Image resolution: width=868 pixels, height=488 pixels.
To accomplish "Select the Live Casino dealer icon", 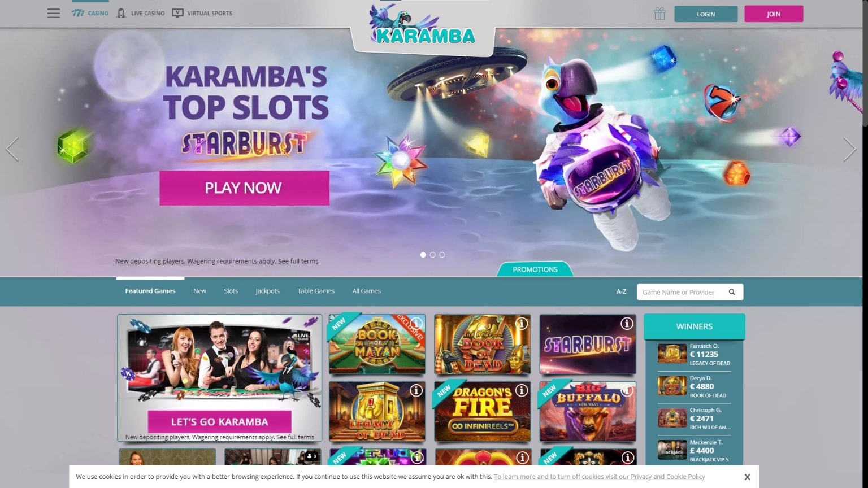I will 121,13.
